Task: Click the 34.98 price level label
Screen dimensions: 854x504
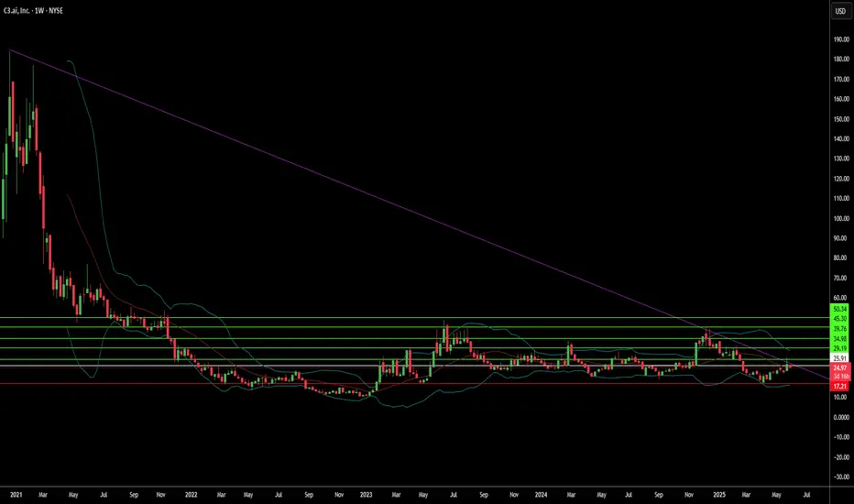Action: (840, 339)
